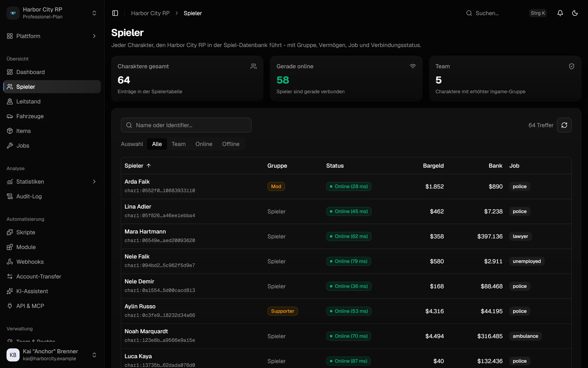This screenshot has width=588, height=368.
Task: Go to Fahrzeuge in the sidebar
Action: pos(52,116)
